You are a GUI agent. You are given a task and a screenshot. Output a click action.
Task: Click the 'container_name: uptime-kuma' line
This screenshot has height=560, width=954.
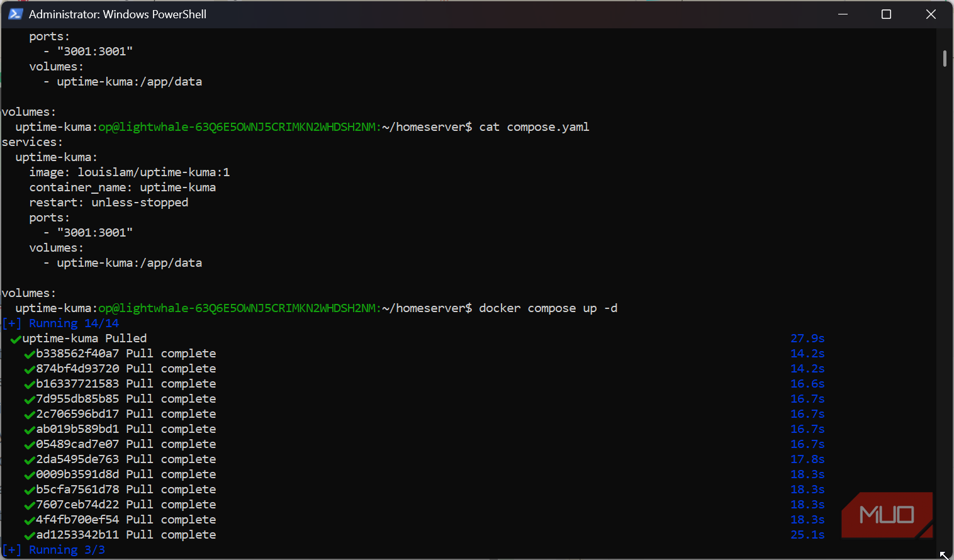point(123,188)
